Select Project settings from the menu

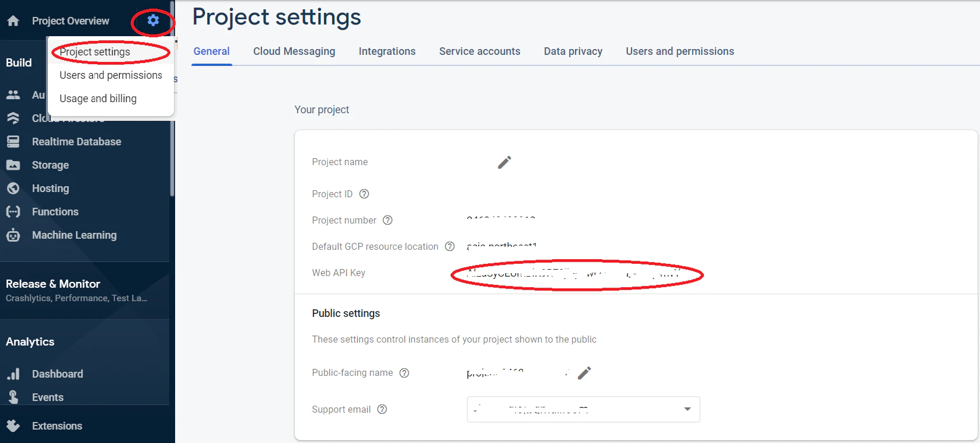click(x=95, y=52)
